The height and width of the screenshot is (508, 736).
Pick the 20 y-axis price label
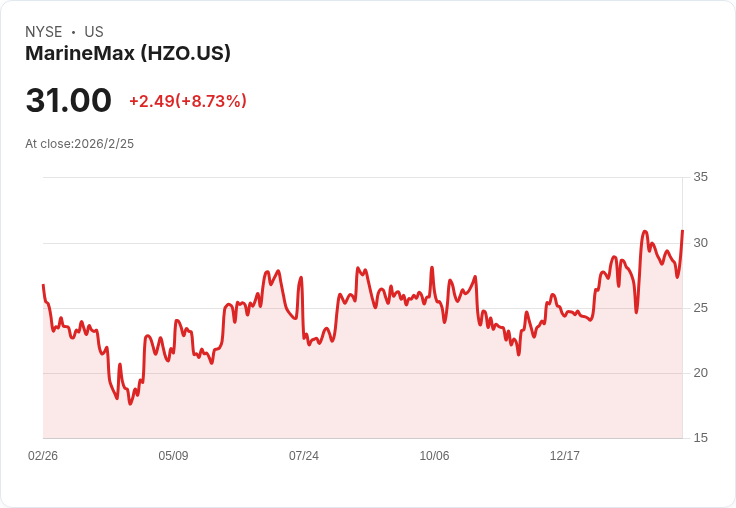[x=700, y=373]
